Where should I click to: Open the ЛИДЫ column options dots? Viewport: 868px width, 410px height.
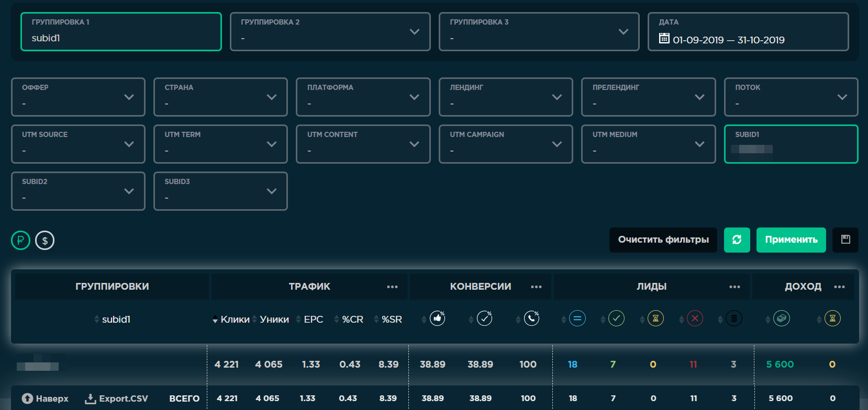[x=735, y=287]
